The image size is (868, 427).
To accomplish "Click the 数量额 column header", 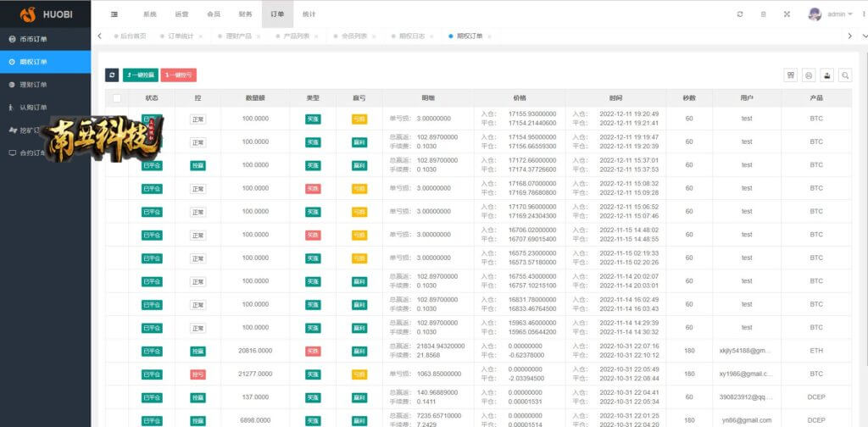I will pos(255,98).
